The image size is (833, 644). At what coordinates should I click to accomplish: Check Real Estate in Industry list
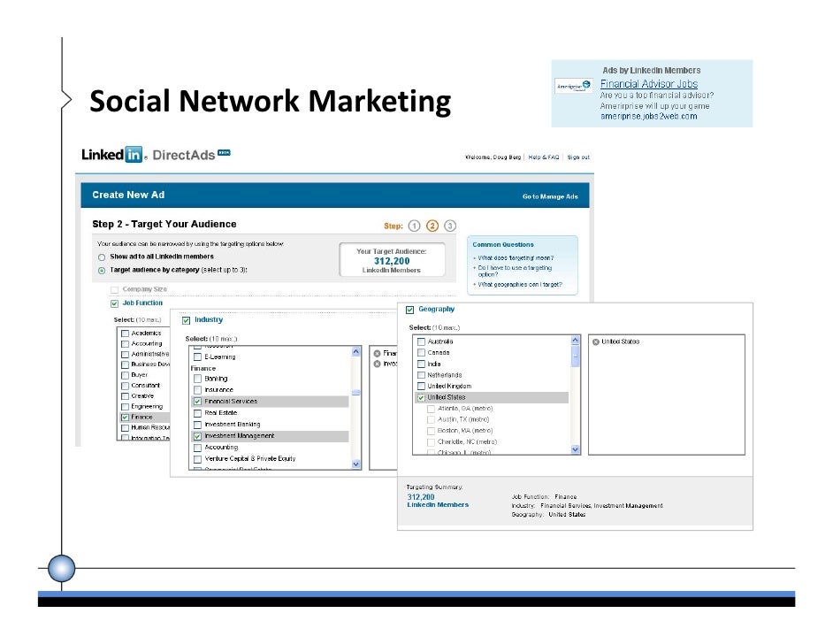pos(197,413)
